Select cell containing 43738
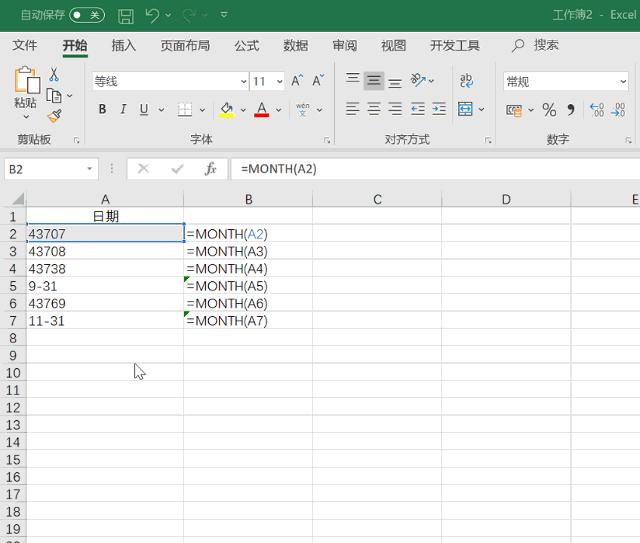 105,269
